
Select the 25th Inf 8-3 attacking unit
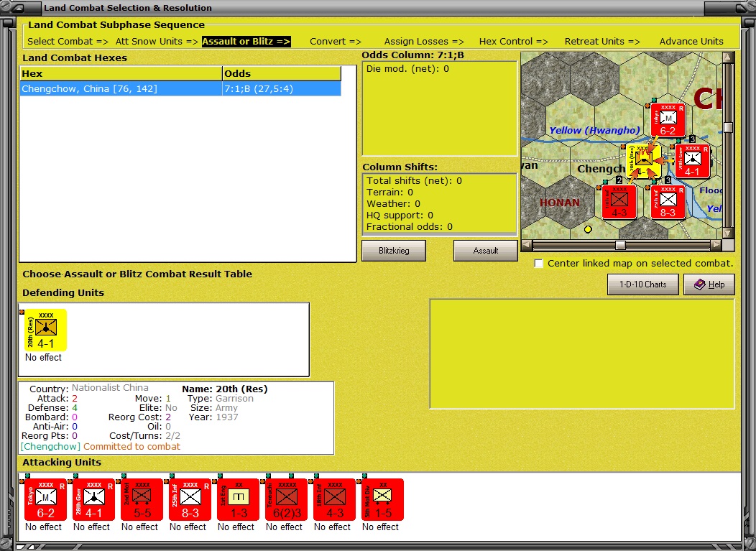pos(190,499)
